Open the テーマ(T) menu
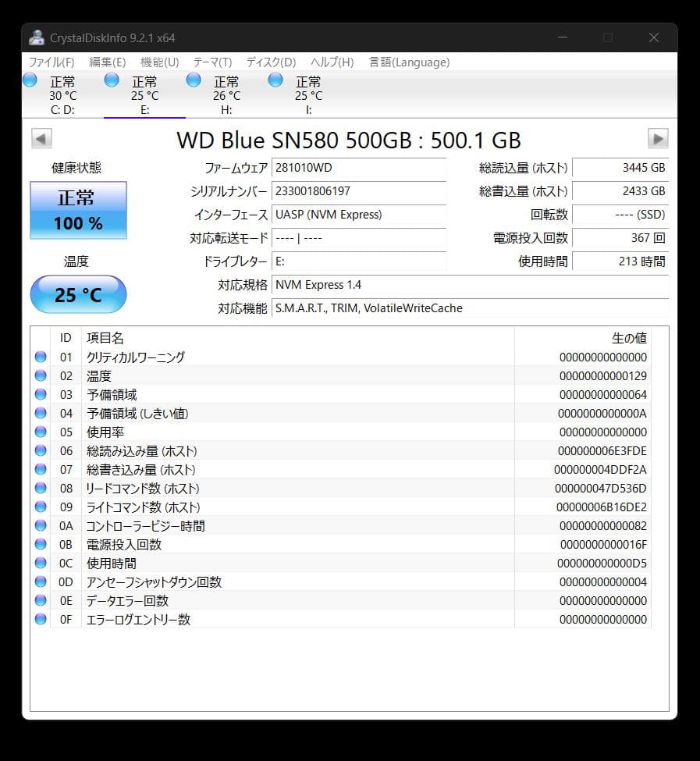Viewport: 700px width, 761px height. 215,62
